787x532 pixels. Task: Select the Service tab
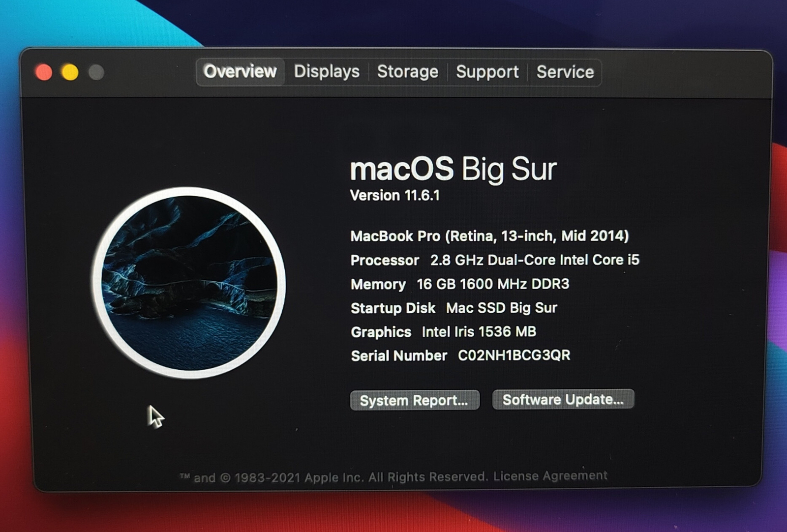565,72
